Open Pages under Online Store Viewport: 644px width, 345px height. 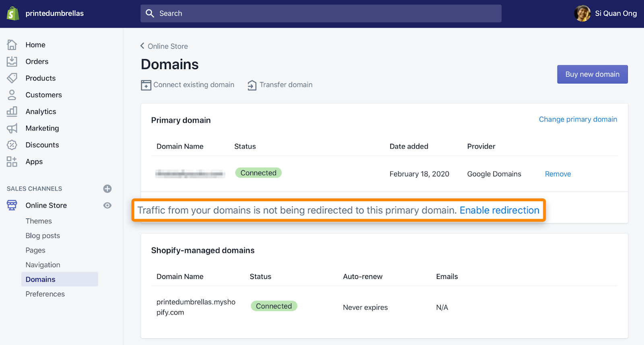point(35,250)
